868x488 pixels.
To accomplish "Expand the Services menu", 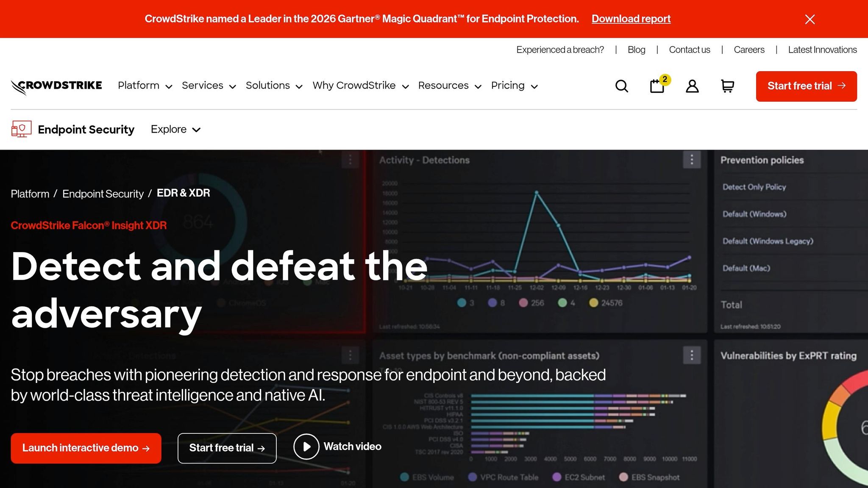I will (x=209, y=86).
